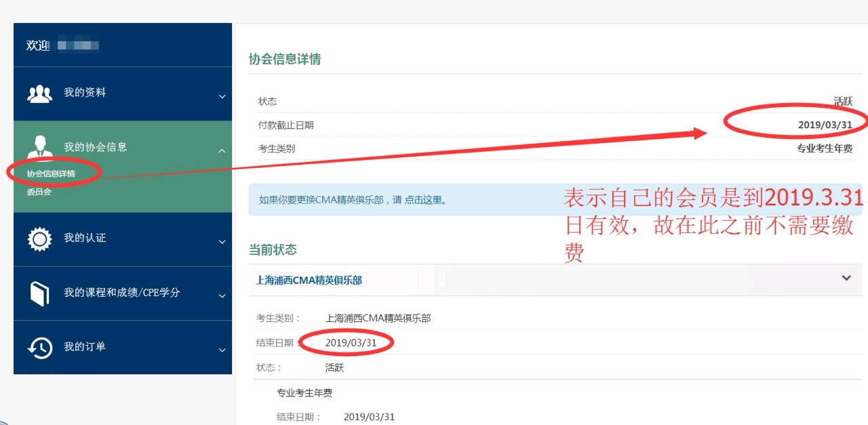Click the book icon beside 我的课程和成绩
This screenshot has width=868, height=425.
click(x=39, y=294)
